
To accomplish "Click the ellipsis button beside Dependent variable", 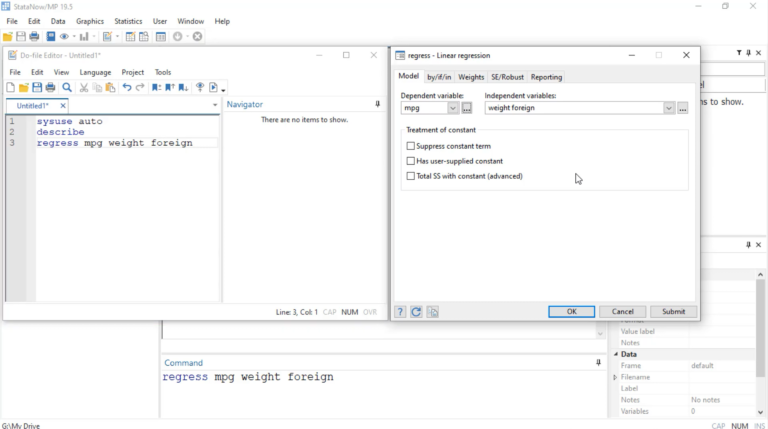I will (x=467, y=108).
